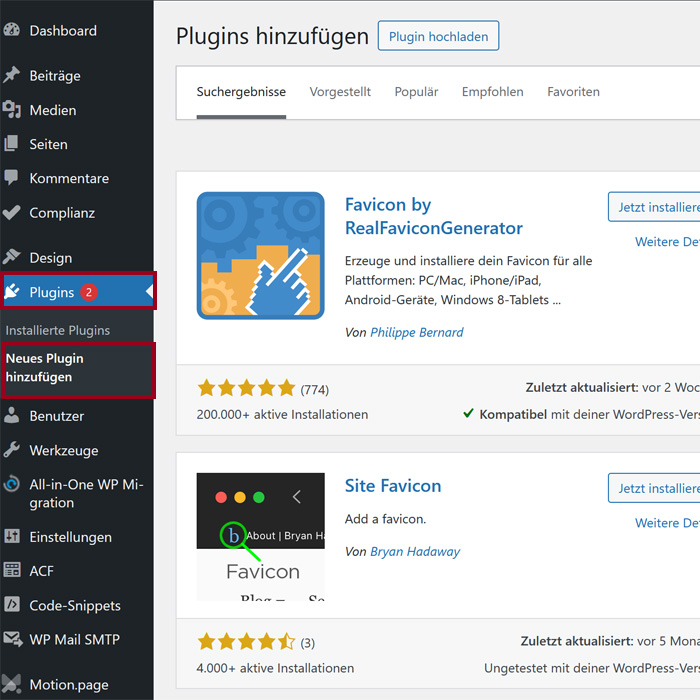Click the Beiträge pushpin icon
The height and width of the screenshot is (700, 700).
tap(12, 75)
